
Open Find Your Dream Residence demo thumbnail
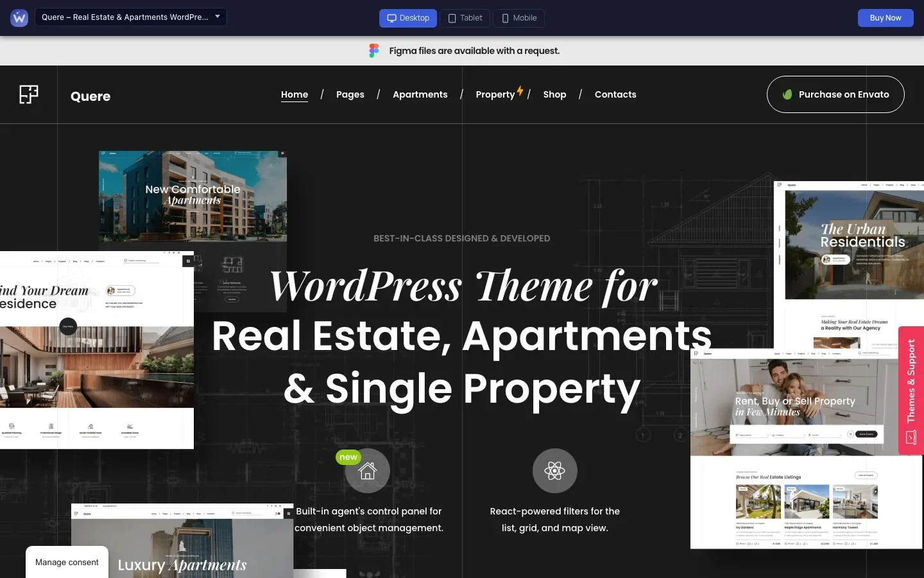pyautogui.click(x=97, y=350)
